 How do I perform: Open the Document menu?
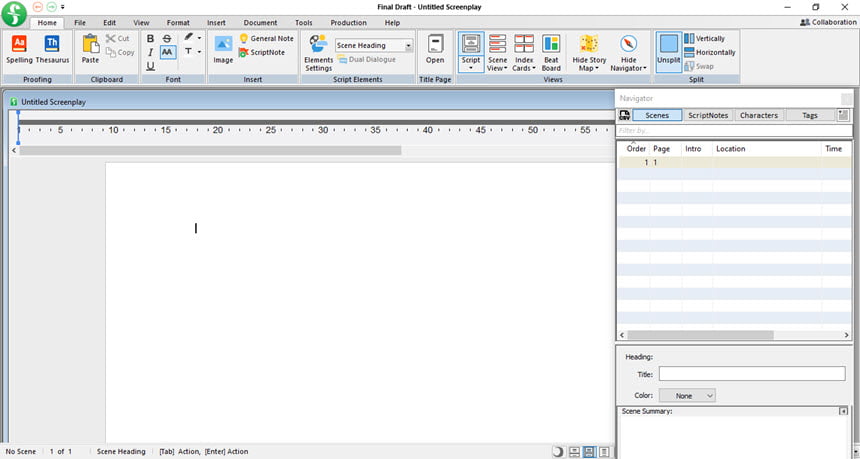pos(261,23)
